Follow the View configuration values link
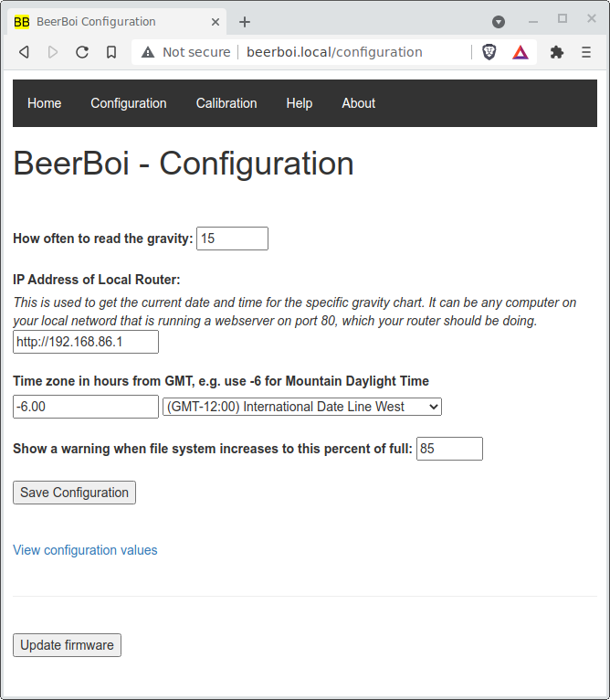The height and width of the screenshot is (700, 610). [85, 550]
